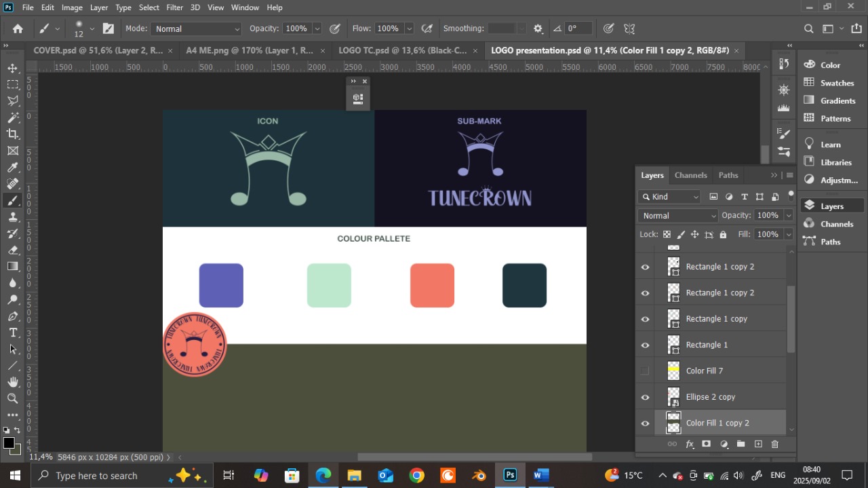Image resolution: width=868 pixels, height=488 pixels.
Task: Select the Move tool
Action: 13,68
